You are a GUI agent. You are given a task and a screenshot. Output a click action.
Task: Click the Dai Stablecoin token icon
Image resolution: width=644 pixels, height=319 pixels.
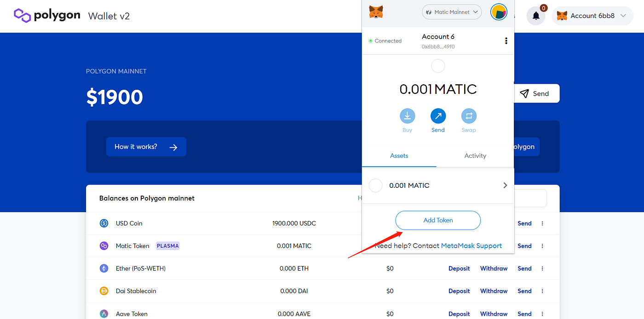[x=104, y=291]
